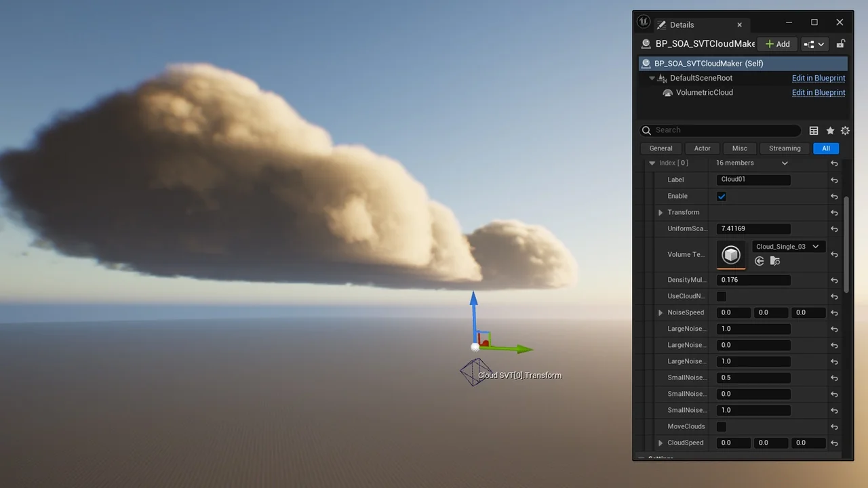Browse to Cloud_Single_03 in the Content Browser

click(x=774, y=261)
